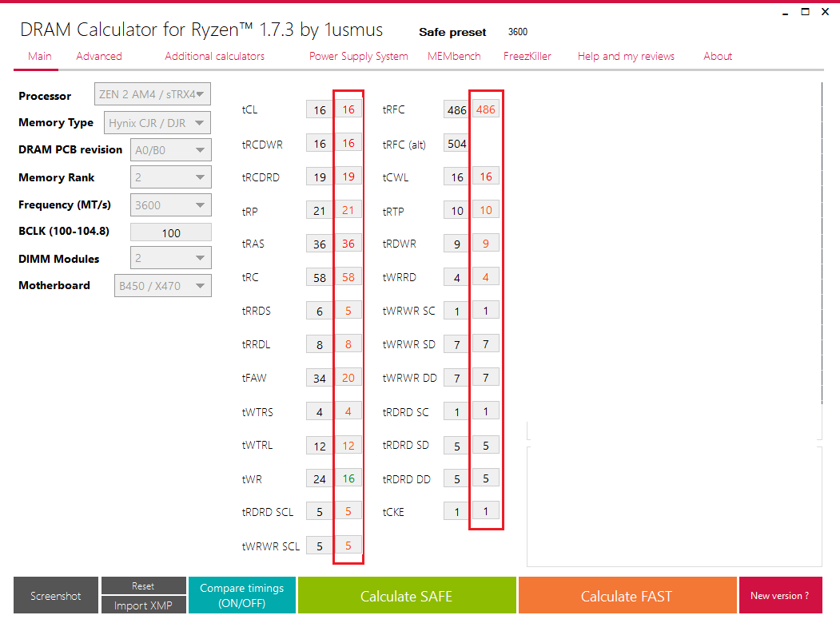This screenshot has height=631, width=840.
Task: Click the Import XMP button
Action: coord(144,605)
